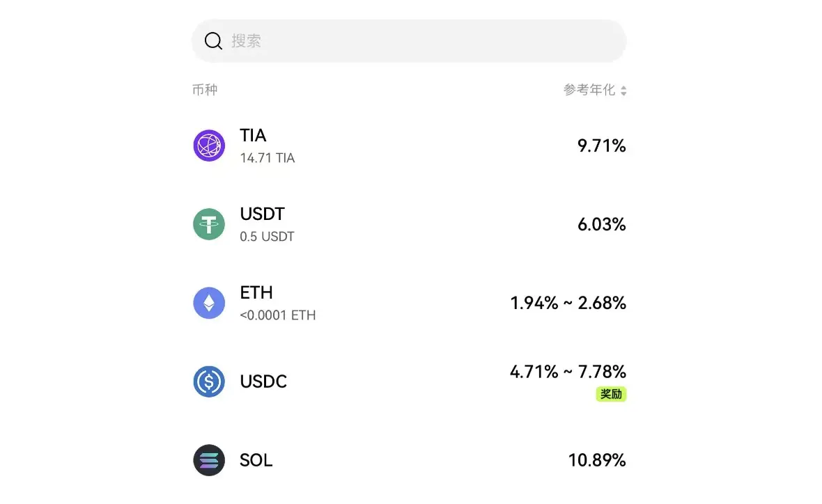
Task: Sort list by 参考年化 arrows
Action: point(623,90)
